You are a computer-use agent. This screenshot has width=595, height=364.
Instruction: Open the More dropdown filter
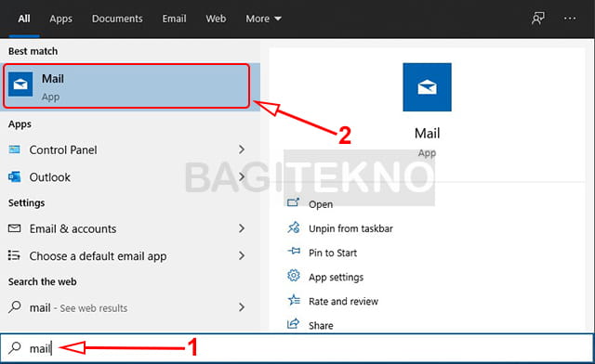point(263,19)
